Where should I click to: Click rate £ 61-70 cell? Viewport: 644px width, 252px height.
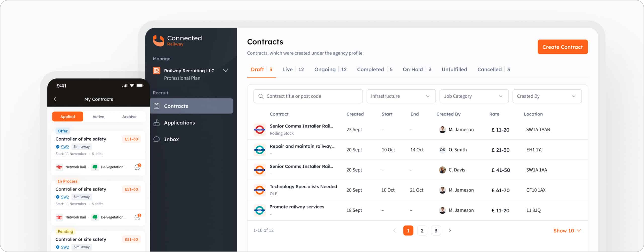500,190
